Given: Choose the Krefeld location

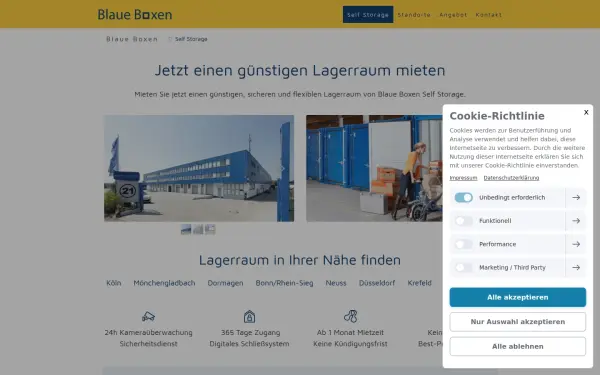Looking at the screenshot, I should click(x=419, y=283).
